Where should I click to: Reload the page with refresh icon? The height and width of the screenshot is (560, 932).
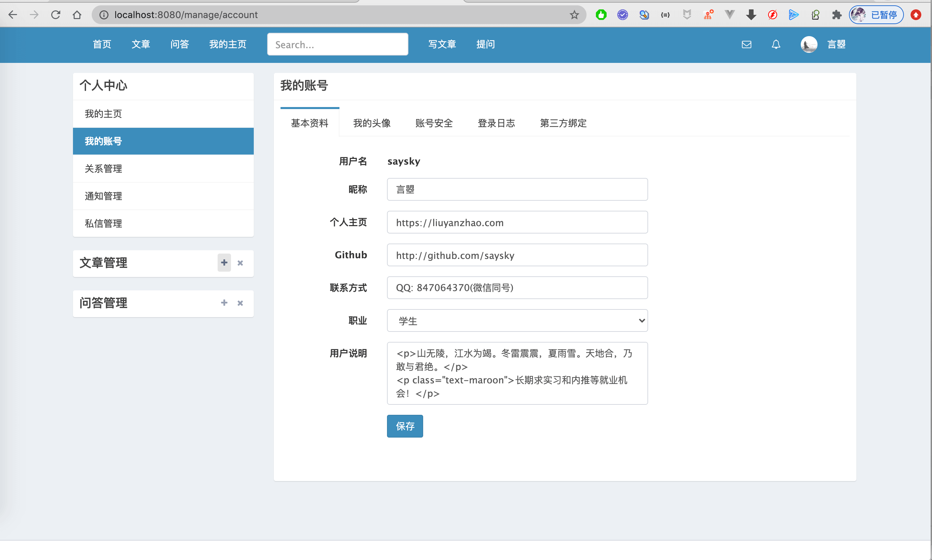(x=56, y=15)
